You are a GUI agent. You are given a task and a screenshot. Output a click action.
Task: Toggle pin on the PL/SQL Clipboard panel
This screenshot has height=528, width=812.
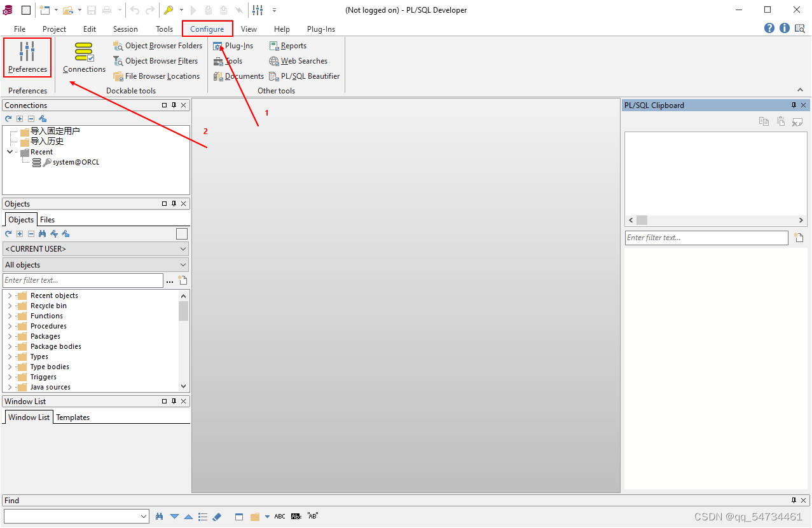click(794, 105)
